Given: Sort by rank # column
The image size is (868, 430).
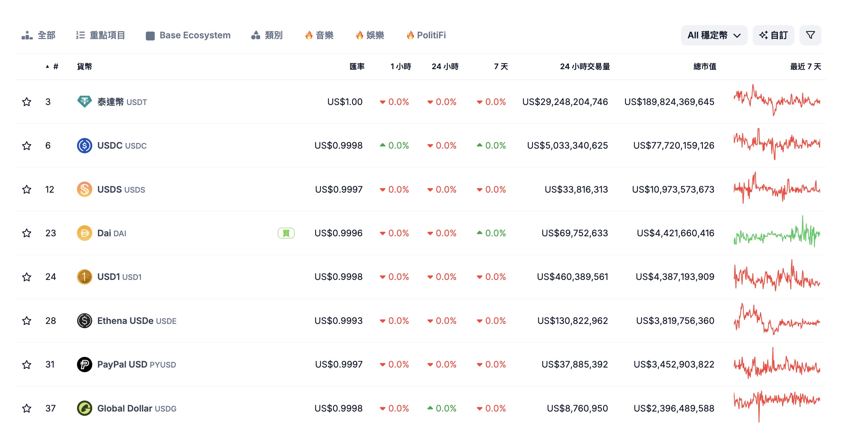Looking at the screenshot, I should (52, 66).
